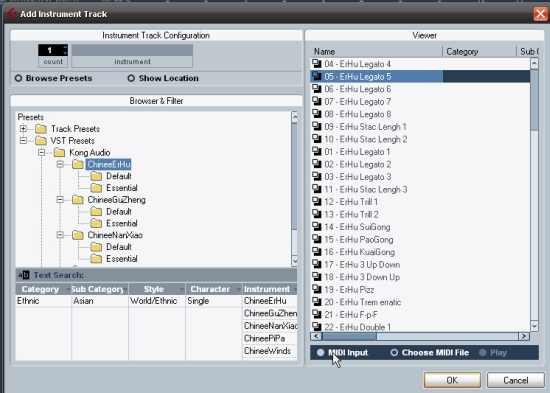Sort viewer by Name column header

tap(376, 52)
